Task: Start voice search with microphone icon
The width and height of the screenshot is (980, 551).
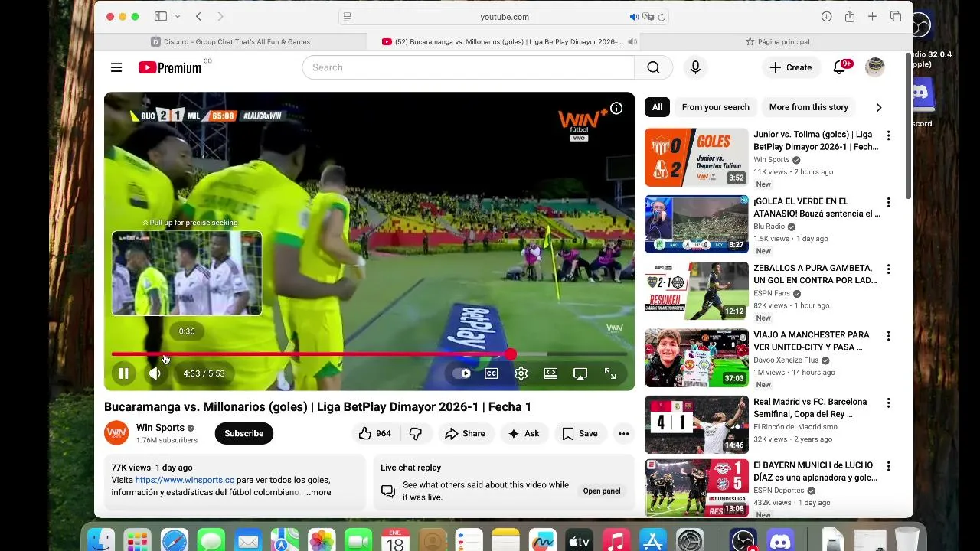Action: pos(695,67)
